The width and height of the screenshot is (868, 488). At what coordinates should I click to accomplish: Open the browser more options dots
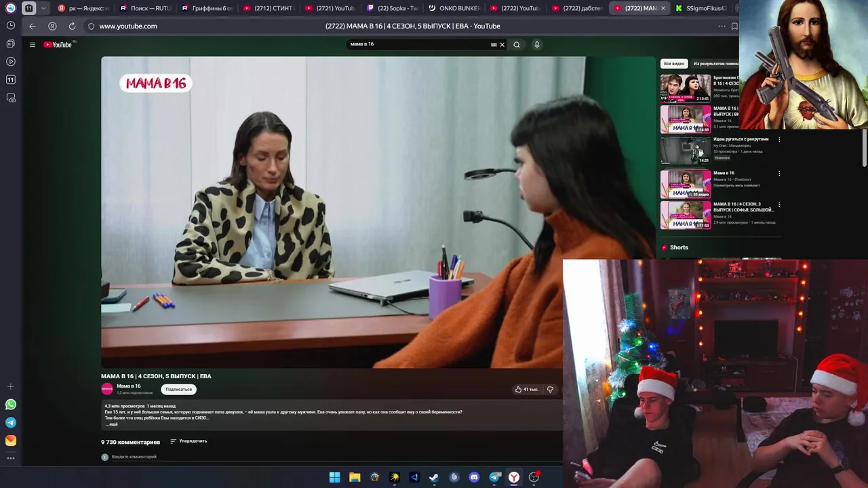pyautogui.click(x=722, y=26)
